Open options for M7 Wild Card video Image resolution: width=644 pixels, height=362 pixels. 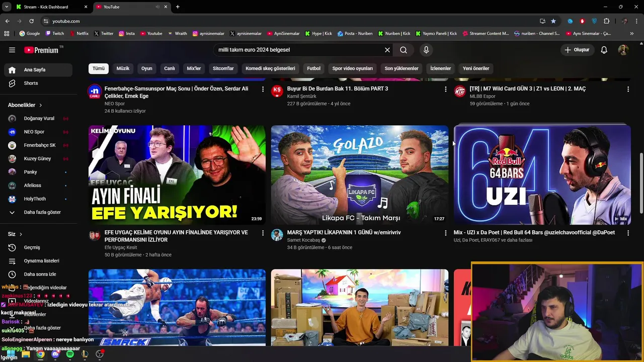(628, 89)
